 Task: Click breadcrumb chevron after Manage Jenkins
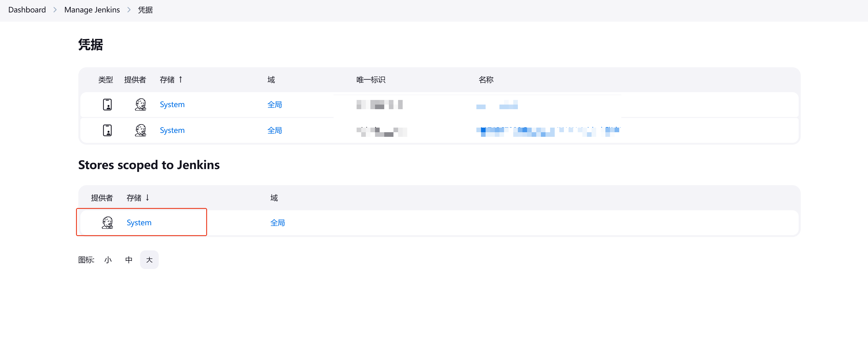(x=129, y=10)
